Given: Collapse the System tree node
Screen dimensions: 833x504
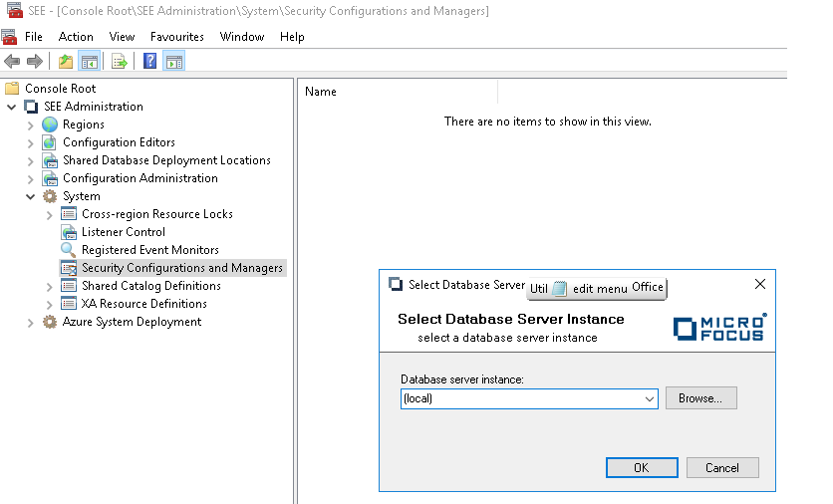Looking at the screenshot, I should coord(31,196).
